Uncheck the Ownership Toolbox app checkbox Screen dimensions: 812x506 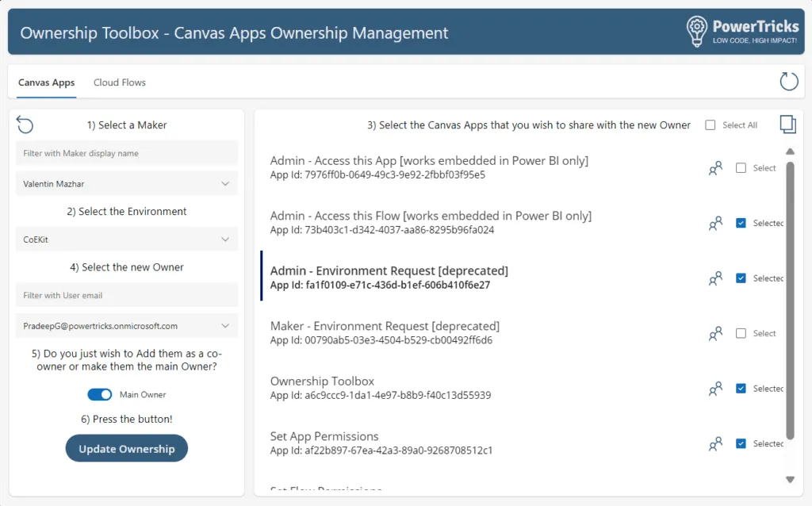click(x=741, y=389)
